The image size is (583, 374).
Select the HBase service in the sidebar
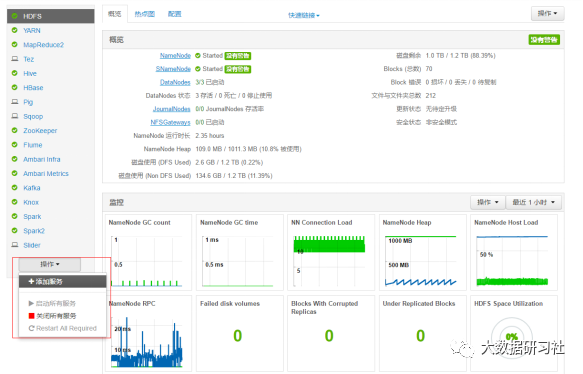click(x=33, y=88)
